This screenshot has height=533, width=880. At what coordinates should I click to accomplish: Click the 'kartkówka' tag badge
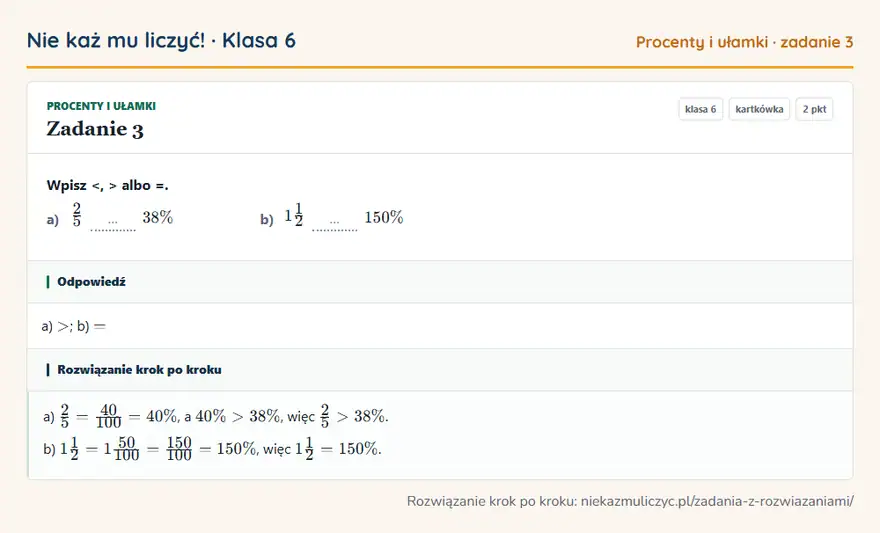click(759, 109)
